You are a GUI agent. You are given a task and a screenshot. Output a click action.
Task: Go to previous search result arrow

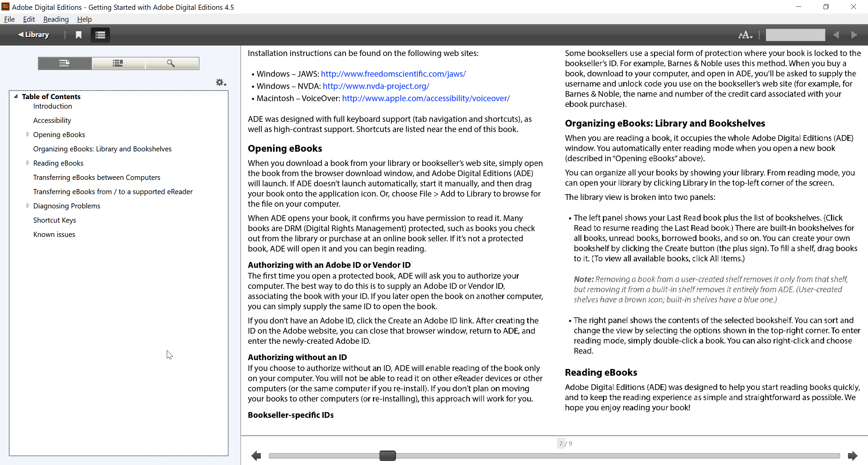tap(836, 35)
